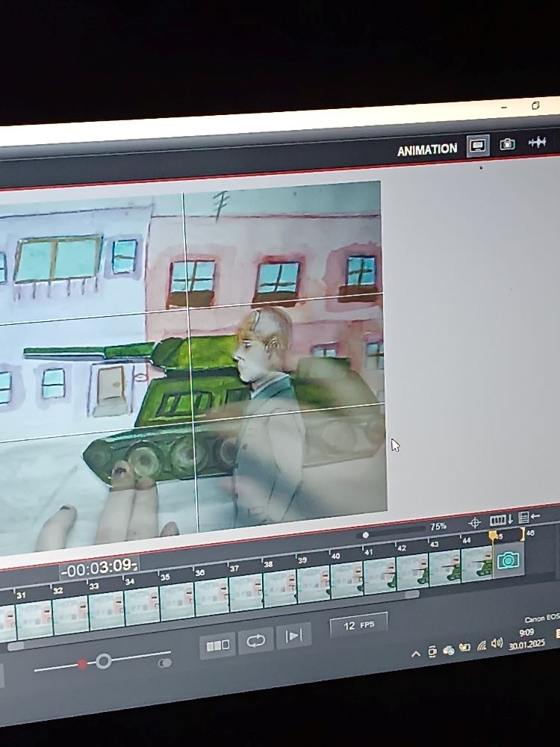The height and width of the screenshot is (747, 560).
Task: Click the cloud sync tray icon
Action: [448, 650]
